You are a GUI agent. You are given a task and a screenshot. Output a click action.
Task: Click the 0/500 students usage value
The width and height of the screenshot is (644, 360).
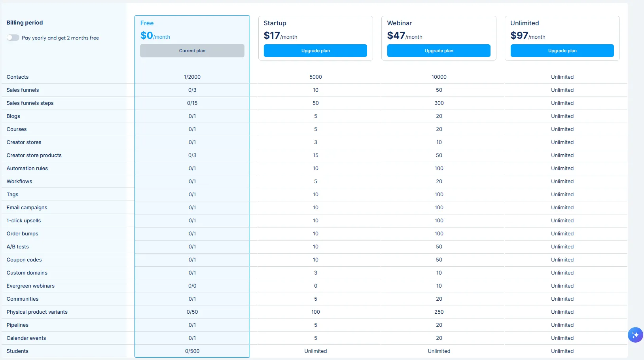click(192, 351)
